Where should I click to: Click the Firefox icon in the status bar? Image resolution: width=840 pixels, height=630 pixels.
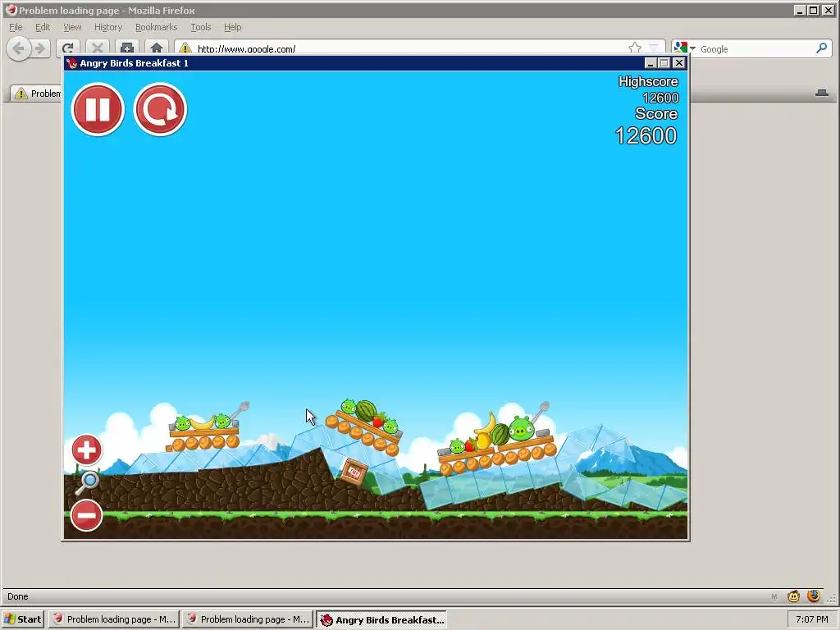click(814, 596)
